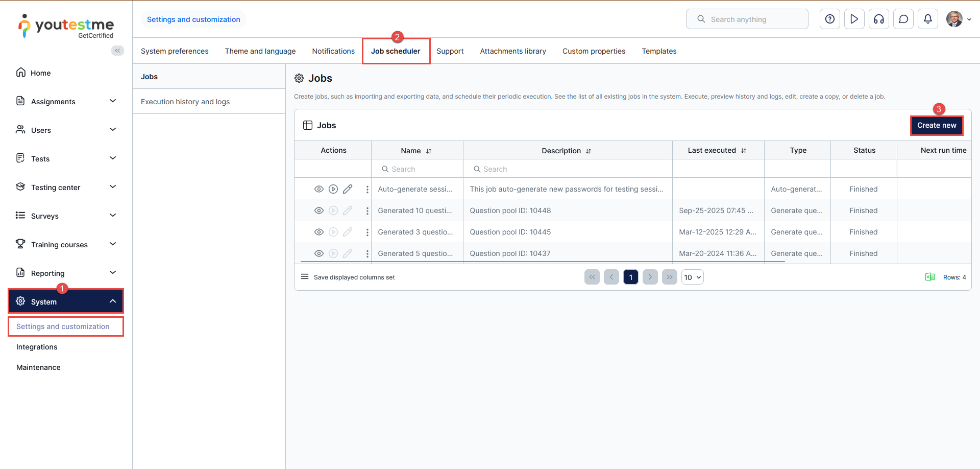Click the help question mark icon

[x=829, y=19]
